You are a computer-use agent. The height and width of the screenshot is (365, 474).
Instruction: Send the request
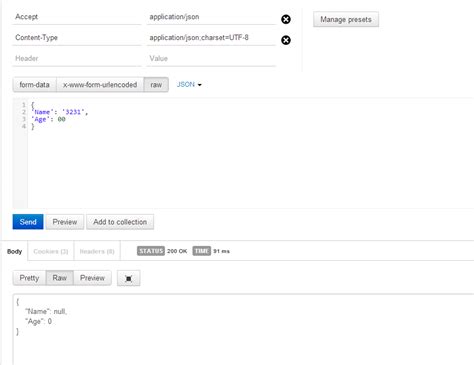pos(28,222)
